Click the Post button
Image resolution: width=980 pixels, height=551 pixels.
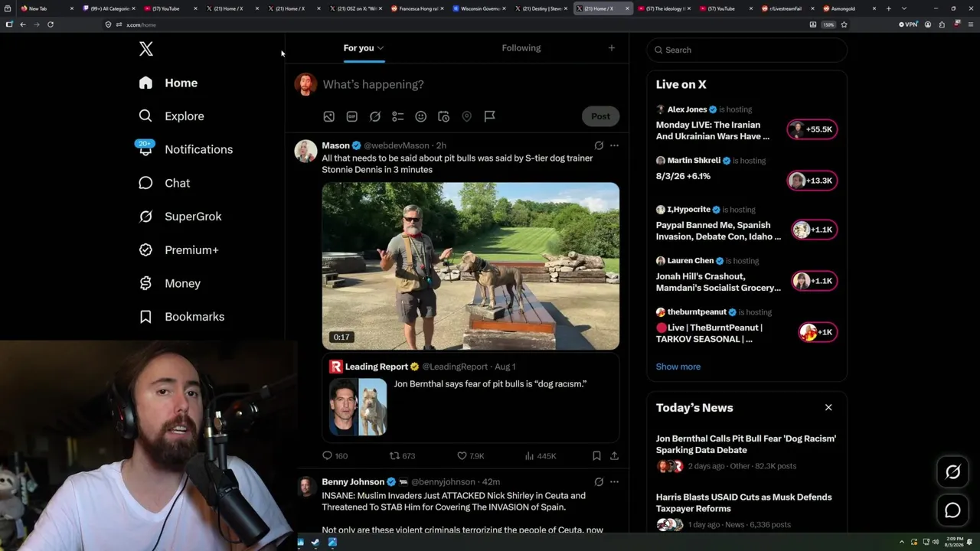point(600,116)
